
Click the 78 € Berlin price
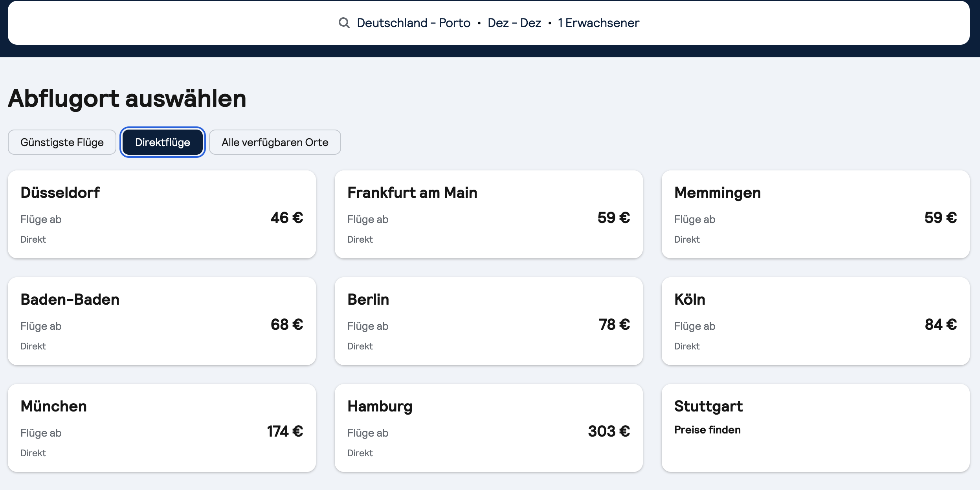pyautogui.click(x=614, y=325)
